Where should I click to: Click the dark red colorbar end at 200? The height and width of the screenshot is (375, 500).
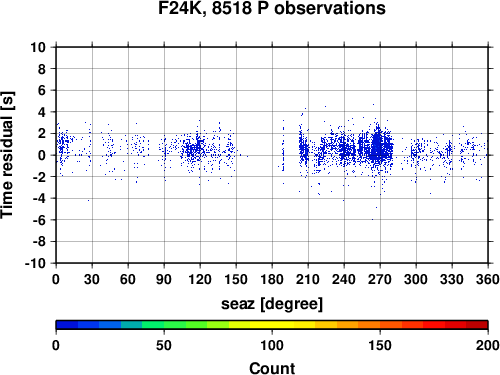point(477,325)
